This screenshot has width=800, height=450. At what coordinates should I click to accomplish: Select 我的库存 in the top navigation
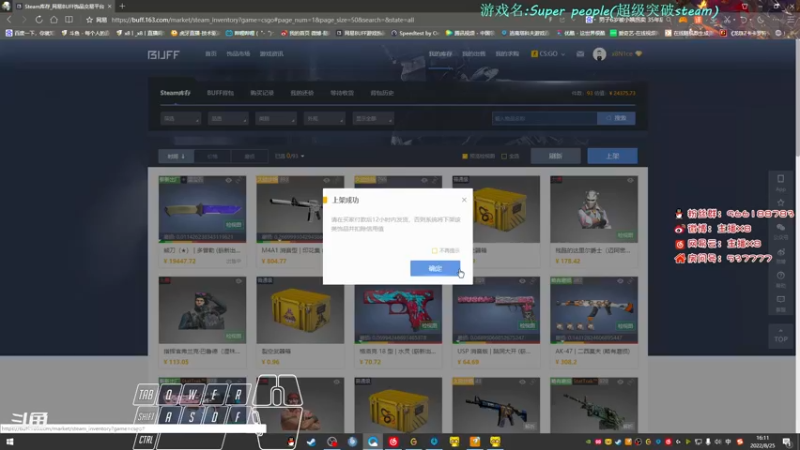440,54
